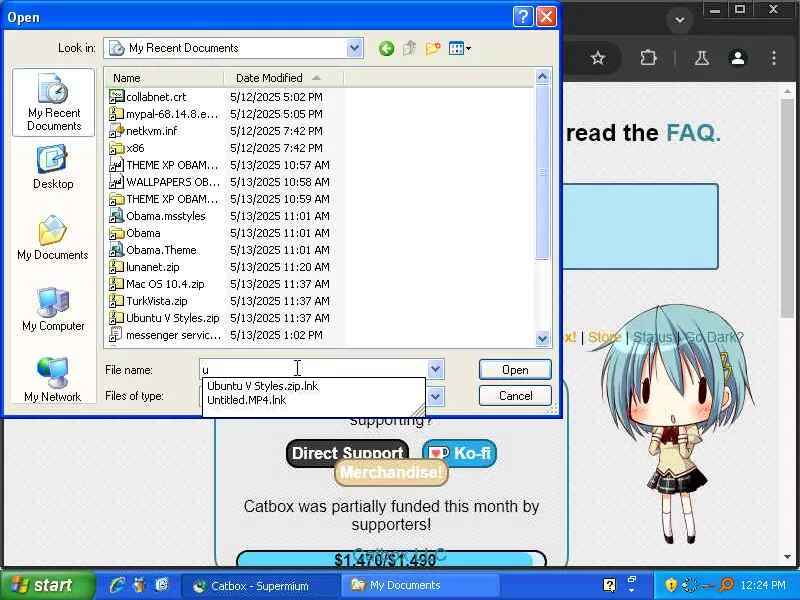800x600 pixels.
Task: Create a new folder in the dialog
Action: coord(433,48)
